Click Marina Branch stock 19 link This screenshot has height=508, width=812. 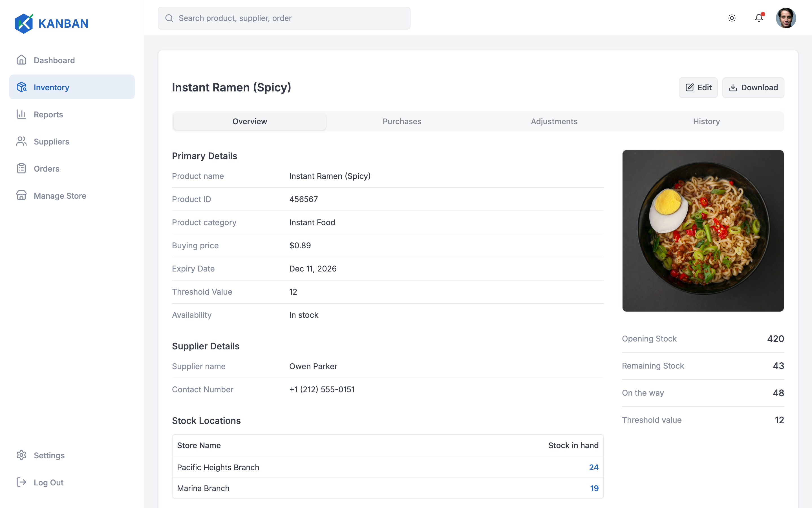[594, 488]
